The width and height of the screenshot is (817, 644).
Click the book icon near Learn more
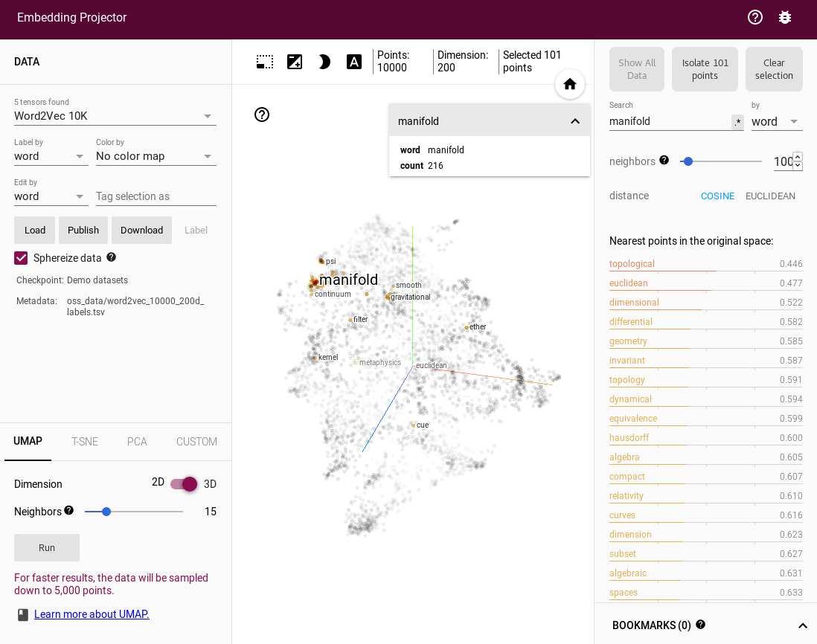pyautogui.click(x=23, y=615)
